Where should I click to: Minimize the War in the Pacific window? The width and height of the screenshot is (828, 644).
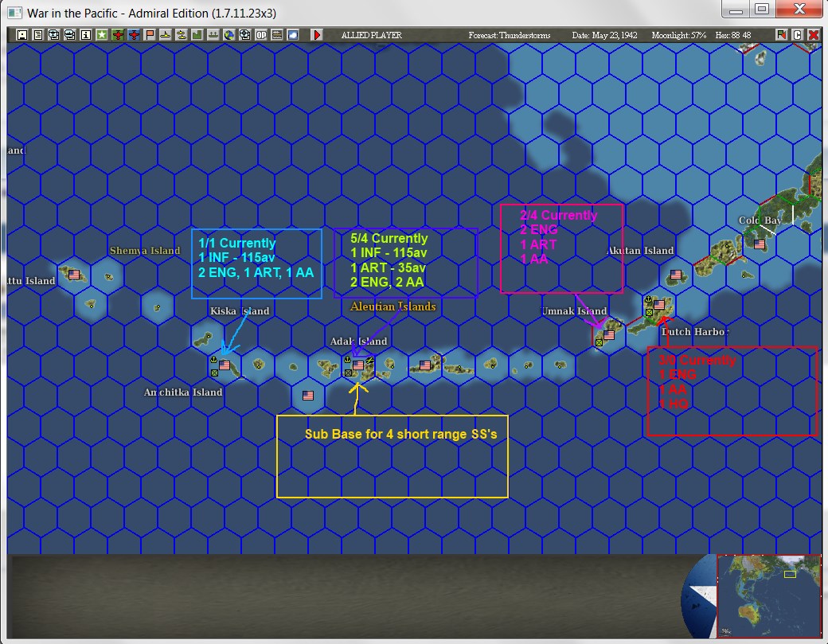[x=736, y=9]
